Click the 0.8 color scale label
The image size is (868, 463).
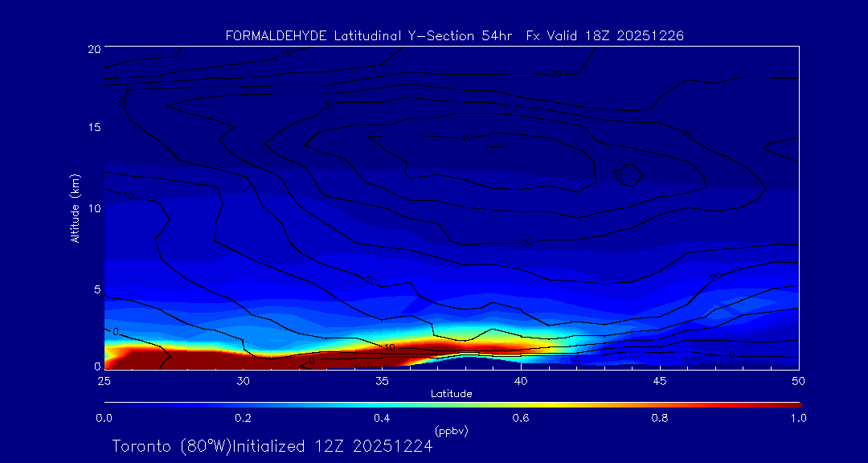(x=660, y=418)
